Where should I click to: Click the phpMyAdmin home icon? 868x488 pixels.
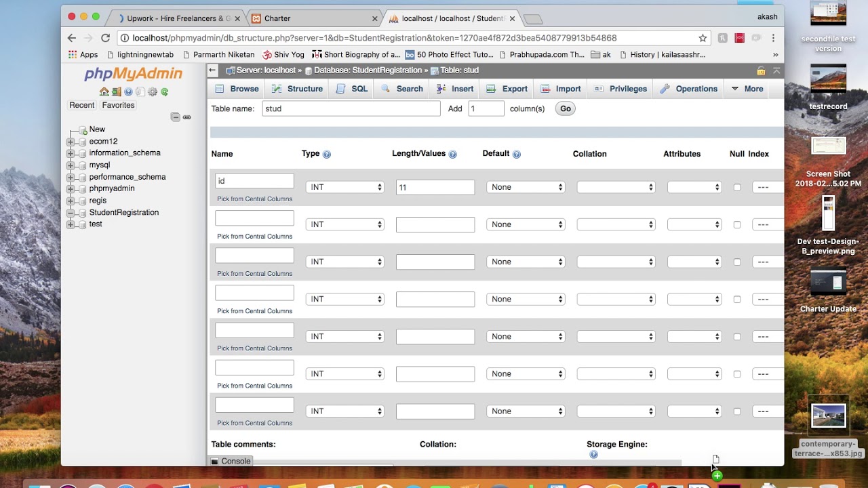coord(104,91)
